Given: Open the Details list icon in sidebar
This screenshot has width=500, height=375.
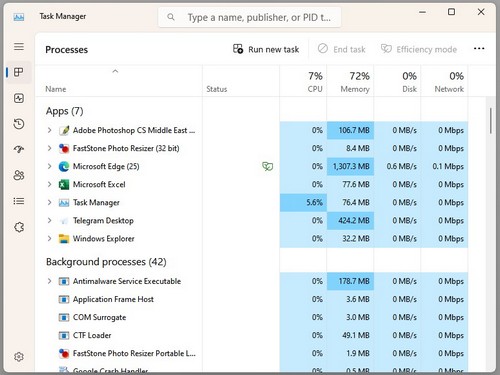Looking at the screenshot, I should point(19,201).
